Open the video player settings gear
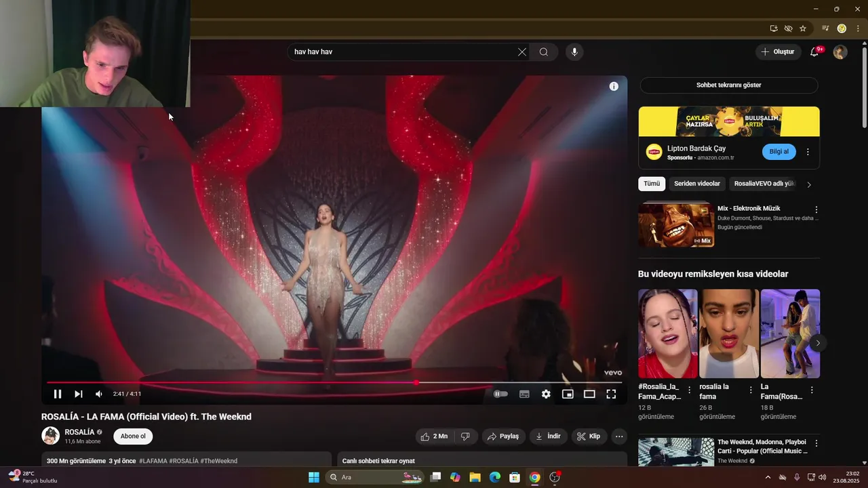868x488 pixels. pos(546,394)
